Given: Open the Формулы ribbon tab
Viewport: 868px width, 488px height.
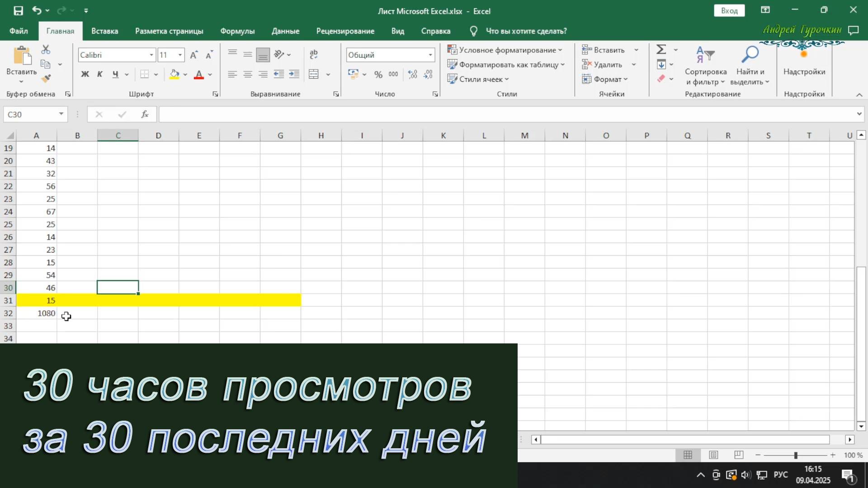Looking at the screenshot, I should click(237, 31).
